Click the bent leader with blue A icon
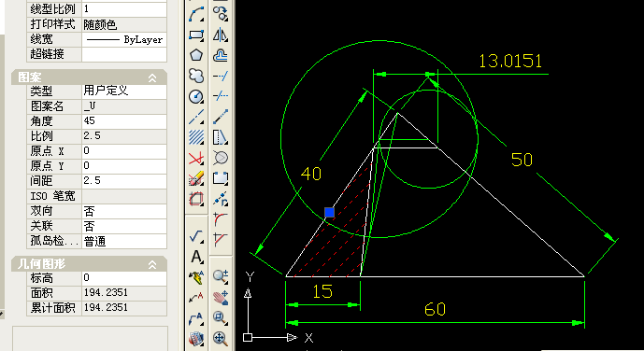This screenshot has height=351, width=644. [196, 318]
